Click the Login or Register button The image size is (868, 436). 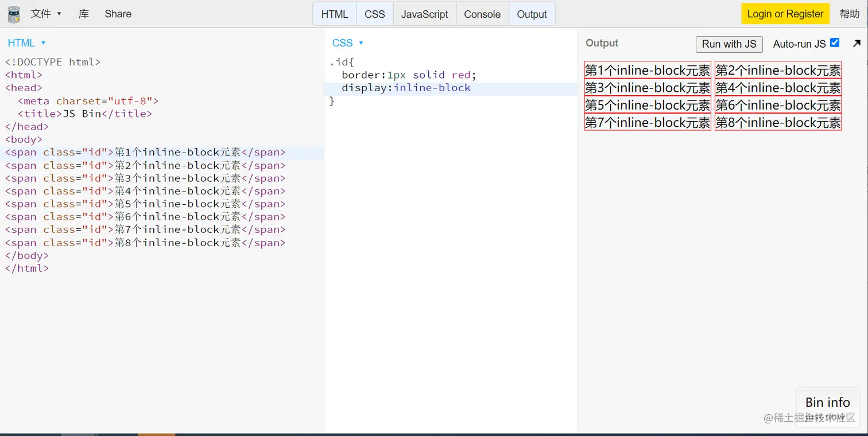[785, 14]
